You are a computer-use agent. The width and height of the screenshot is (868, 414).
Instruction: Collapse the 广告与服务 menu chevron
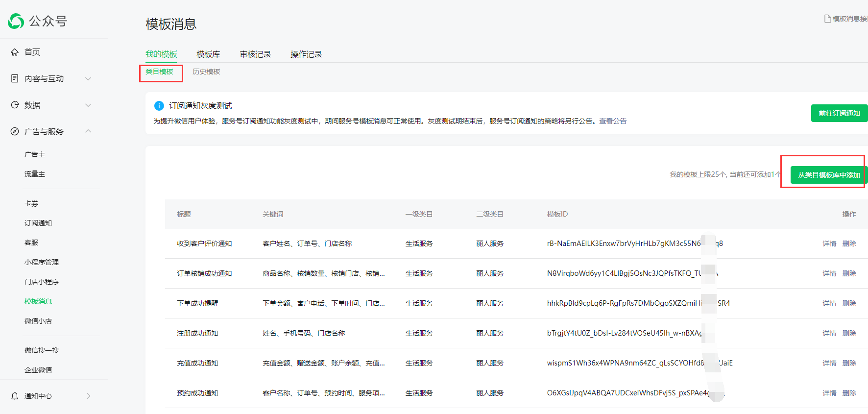tap(88, 131)
